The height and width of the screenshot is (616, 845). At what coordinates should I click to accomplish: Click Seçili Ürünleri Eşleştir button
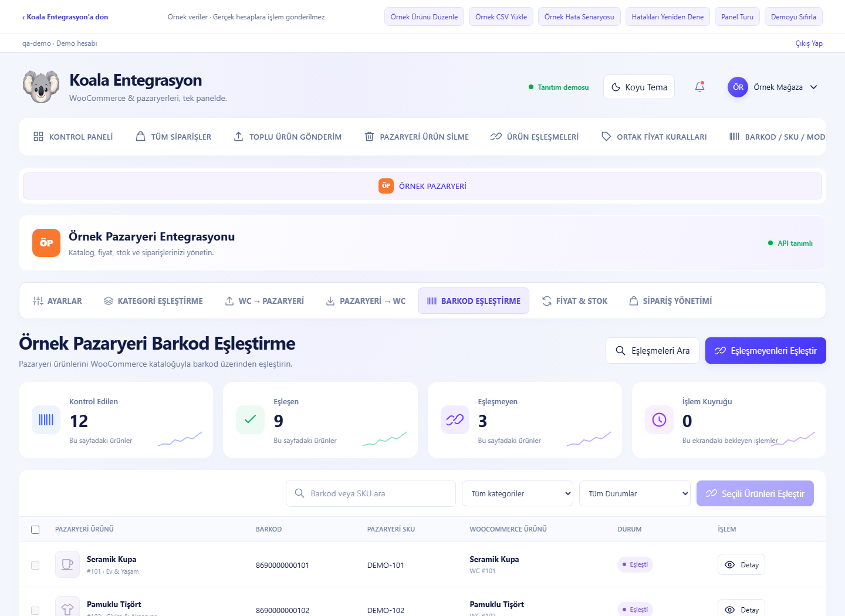(755, 493)
